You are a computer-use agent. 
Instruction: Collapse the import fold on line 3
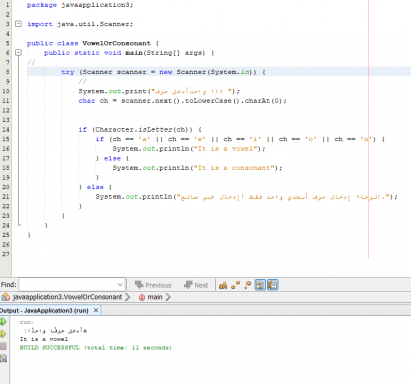click(19, 24)
